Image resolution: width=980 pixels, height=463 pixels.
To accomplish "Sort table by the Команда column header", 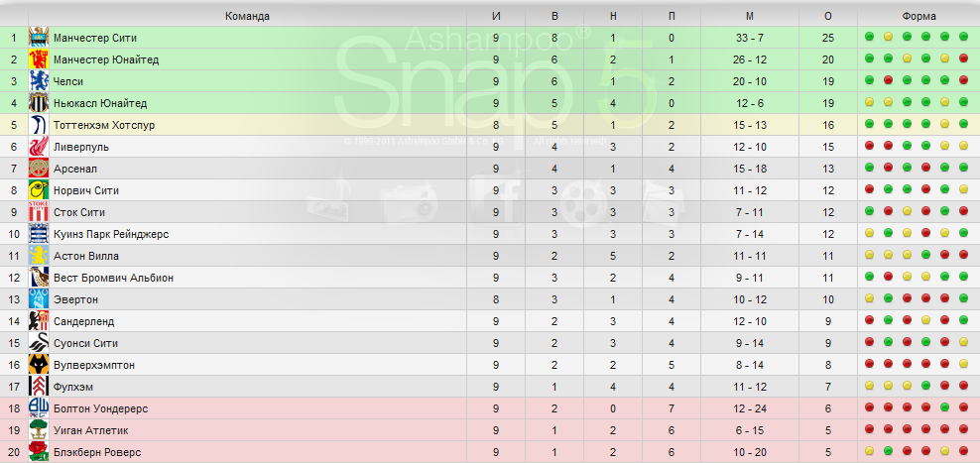I will [248, 16].
